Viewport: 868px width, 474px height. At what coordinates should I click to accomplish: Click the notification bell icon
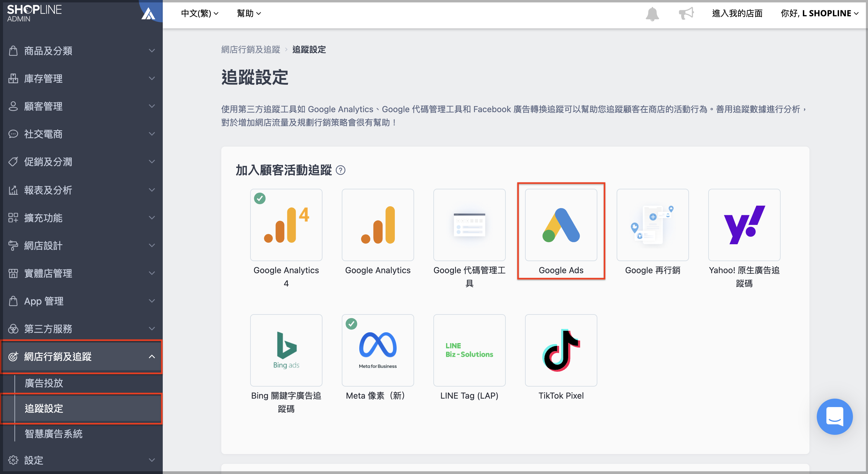pyautogui.click(x=652, y=14)
